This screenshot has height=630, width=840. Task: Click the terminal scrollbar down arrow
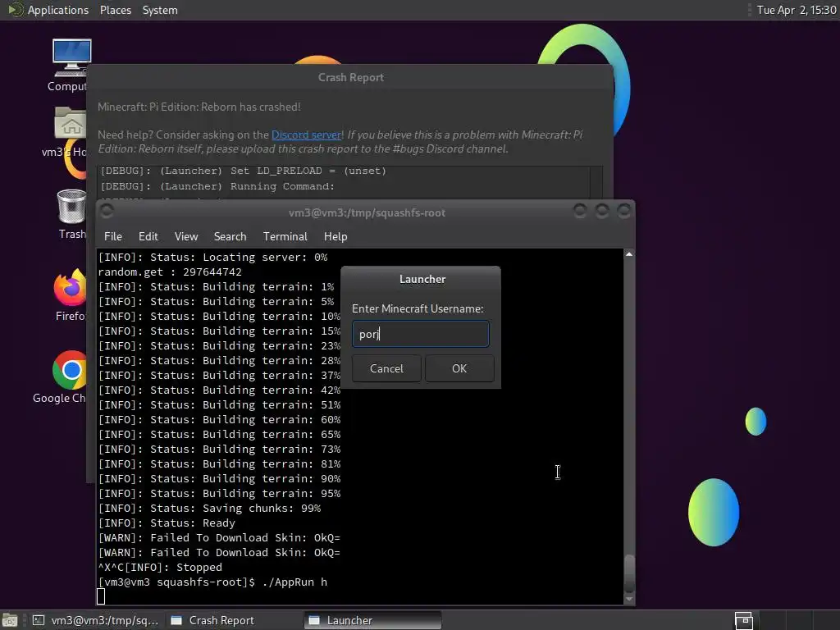(x=629, y=599)
